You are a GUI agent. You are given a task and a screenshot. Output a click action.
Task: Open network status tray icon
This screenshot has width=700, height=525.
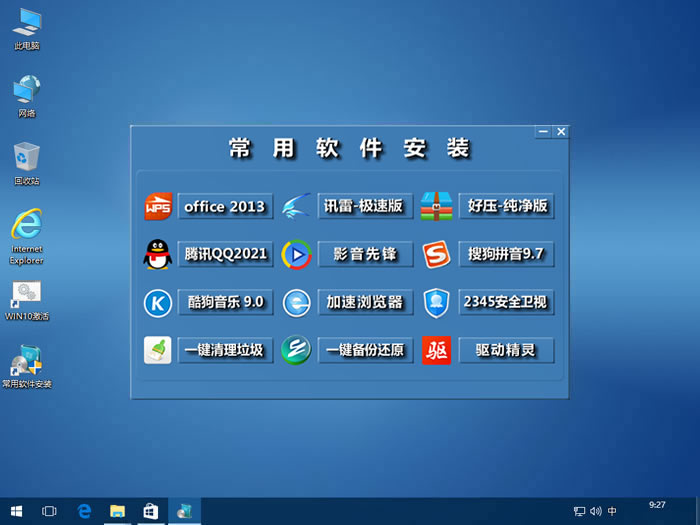coord(579,512)
